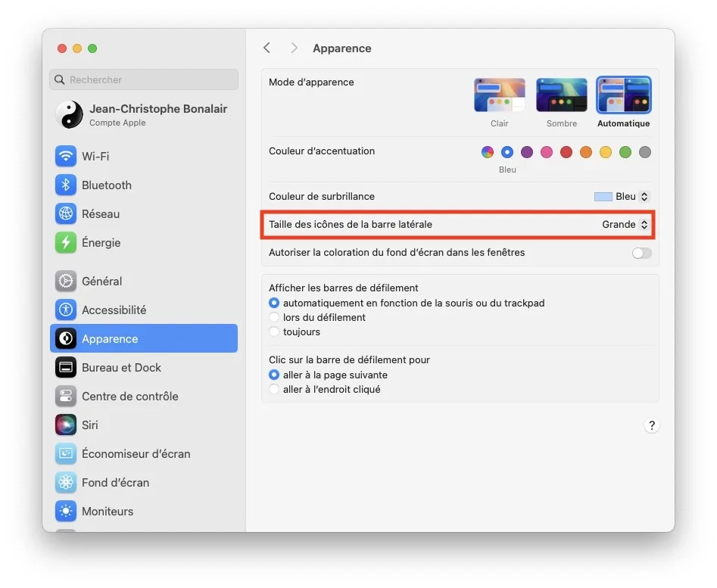The width and height of the screenshot is (717, 588).
Task: Select the Clair appearance mode
Action: click(x=499, y=95)
